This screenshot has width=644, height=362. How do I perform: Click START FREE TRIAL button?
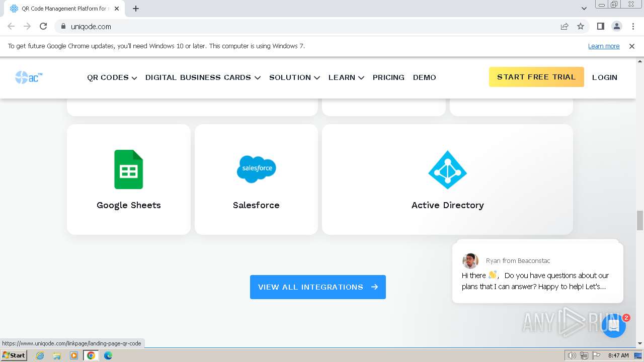click(536, 77)
